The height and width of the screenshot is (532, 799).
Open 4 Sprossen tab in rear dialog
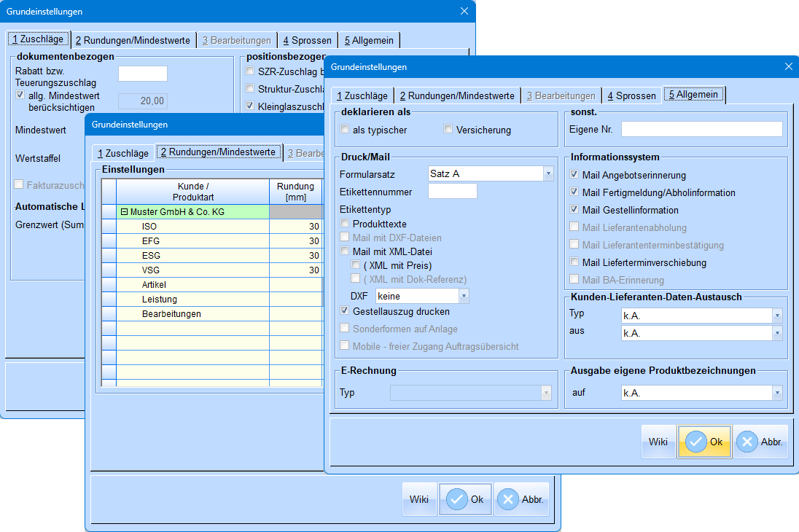307,40
